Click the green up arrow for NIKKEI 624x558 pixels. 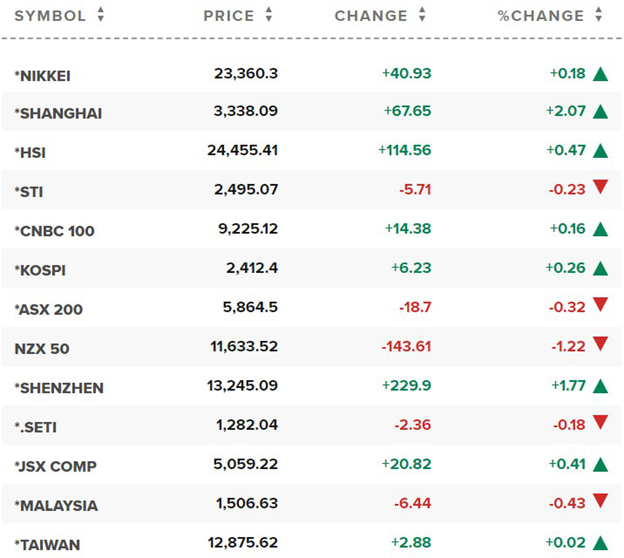pyautogui.click(x=600, y=74)
